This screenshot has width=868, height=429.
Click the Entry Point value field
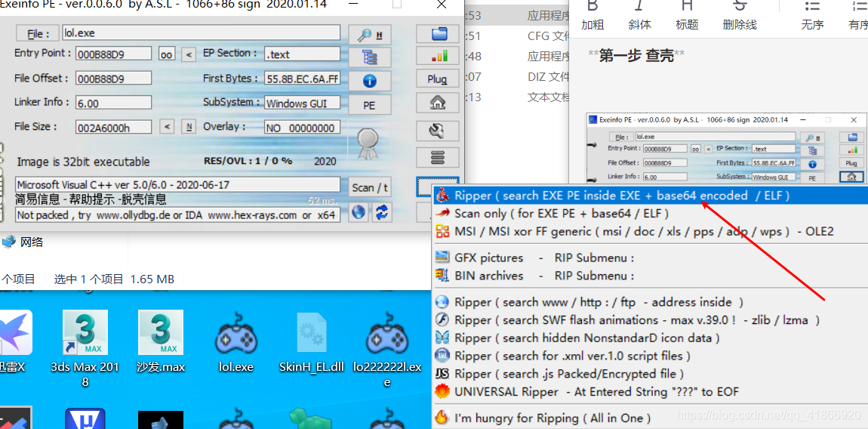pos(113,54)
